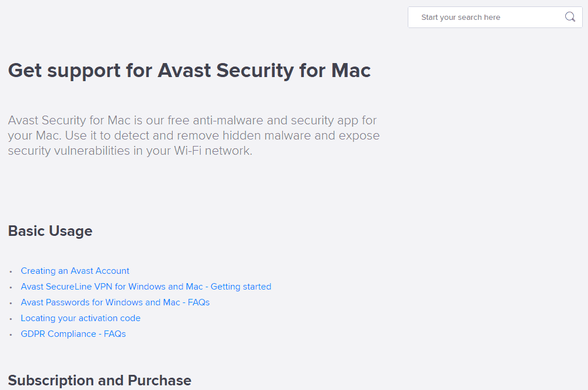588x390 pixels.
Task: Click the bullet beside the Avast Passwords entry
Action: (x=10, y=304)
